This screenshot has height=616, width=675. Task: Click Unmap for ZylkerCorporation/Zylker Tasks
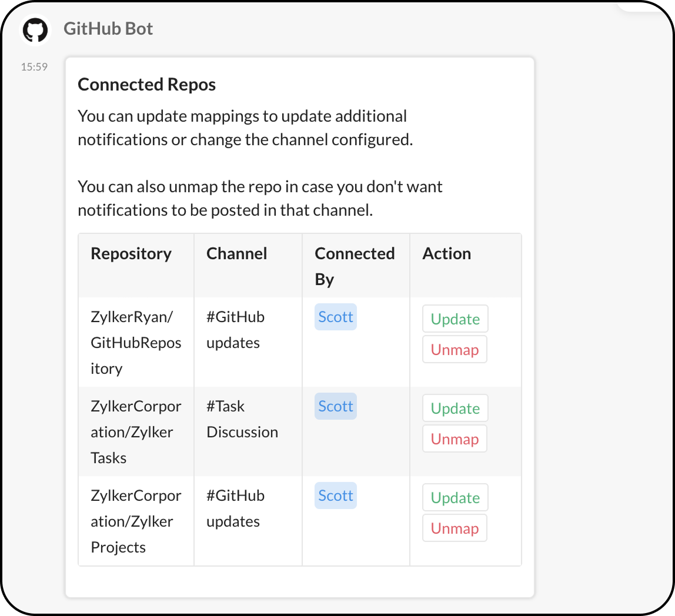point(455,438)
